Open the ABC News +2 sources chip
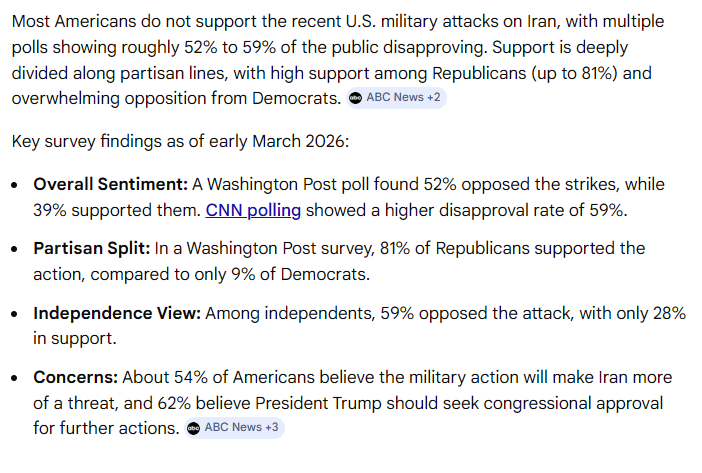 [x=396, y=98]
